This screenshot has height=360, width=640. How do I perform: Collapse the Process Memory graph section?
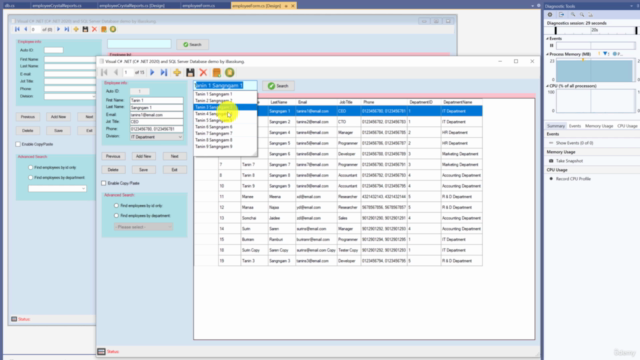click(547, 54)
